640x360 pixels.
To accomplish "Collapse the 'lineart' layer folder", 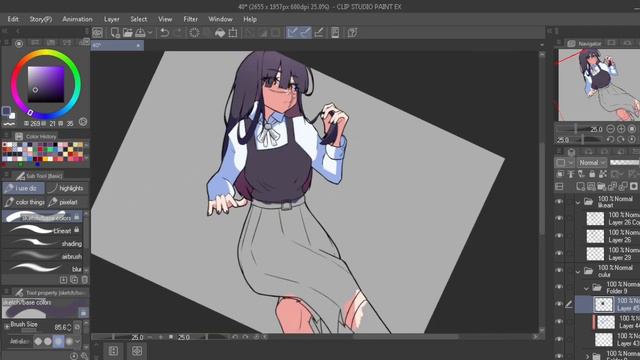I will pyautogui.click(x=578, y=202).
